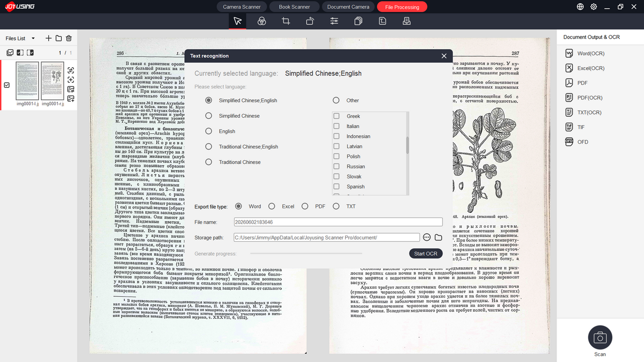Choose English language radio button
Screen dimensions: 644x362
click(x=208, y=131)
